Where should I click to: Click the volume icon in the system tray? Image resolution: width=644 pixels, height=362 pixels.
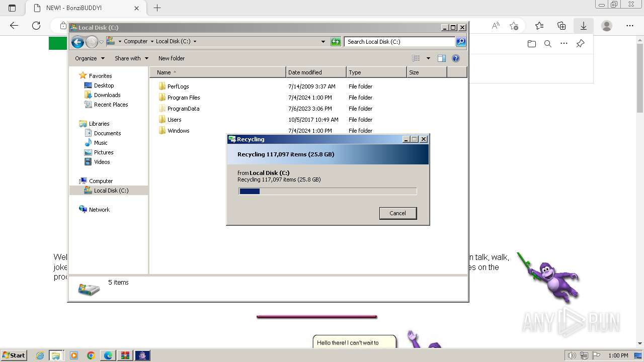(572, 355)
